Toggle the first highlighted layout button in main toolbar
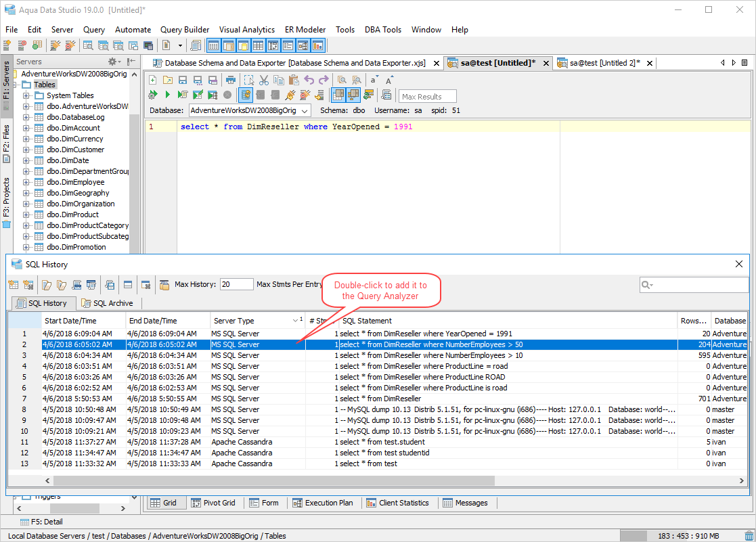The height and width of the screenshot is (542, 756). pyautogui.click(x=214, y=46)
